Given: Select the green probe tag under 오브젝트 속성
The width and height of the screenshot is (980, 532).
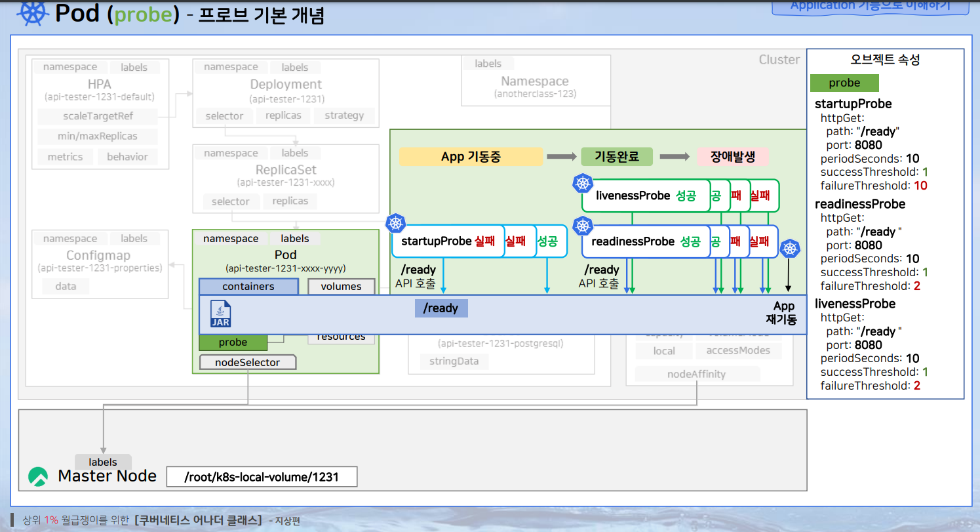Looking at the screenshot, I should [844, 83].
